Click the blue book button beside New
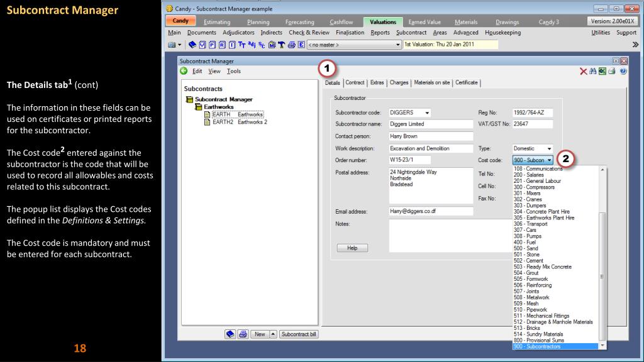 pos(230,334)
